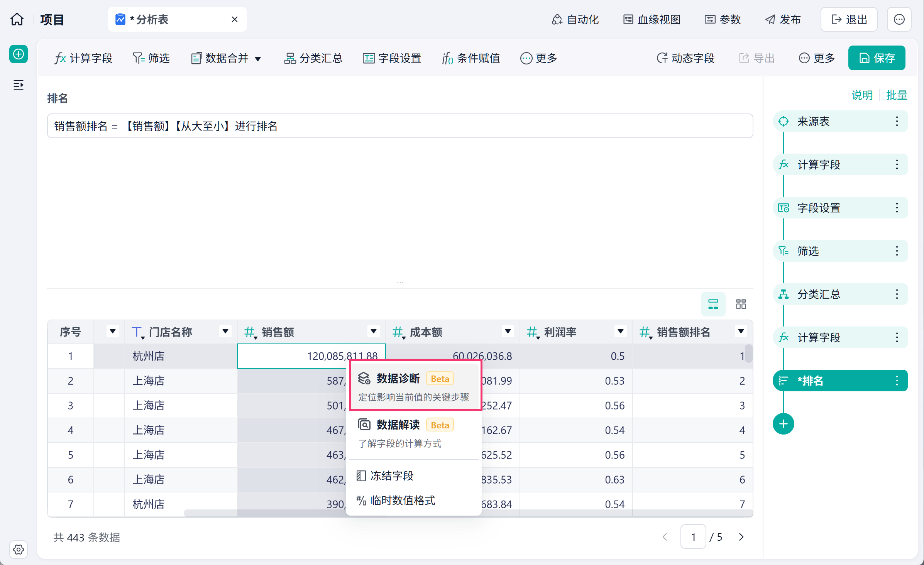Switch to the grid card view toggle
This screenshot has height=565, width=924.
point(741,304)
